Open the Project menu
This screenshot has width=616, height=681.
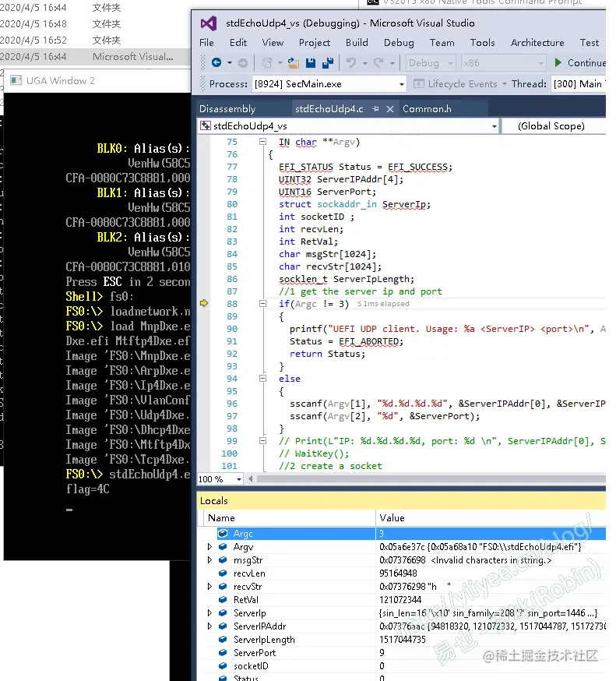point(315,43)
